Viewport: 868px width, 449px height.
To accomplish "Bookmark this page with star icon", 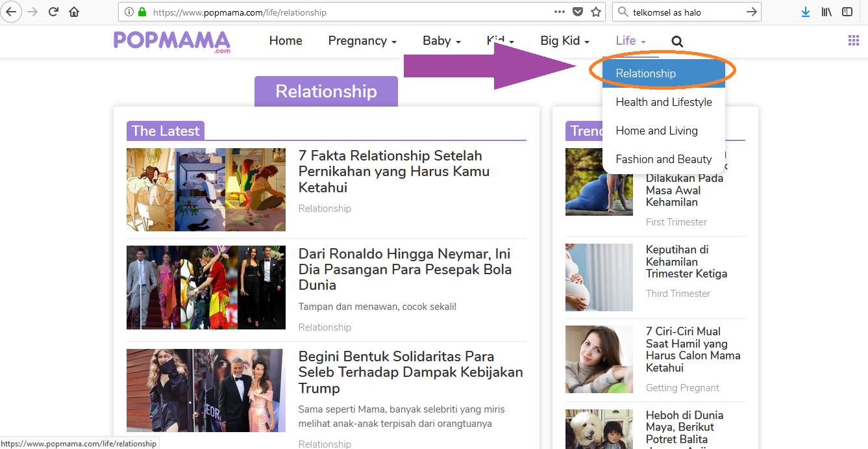I will pos(596,12).
